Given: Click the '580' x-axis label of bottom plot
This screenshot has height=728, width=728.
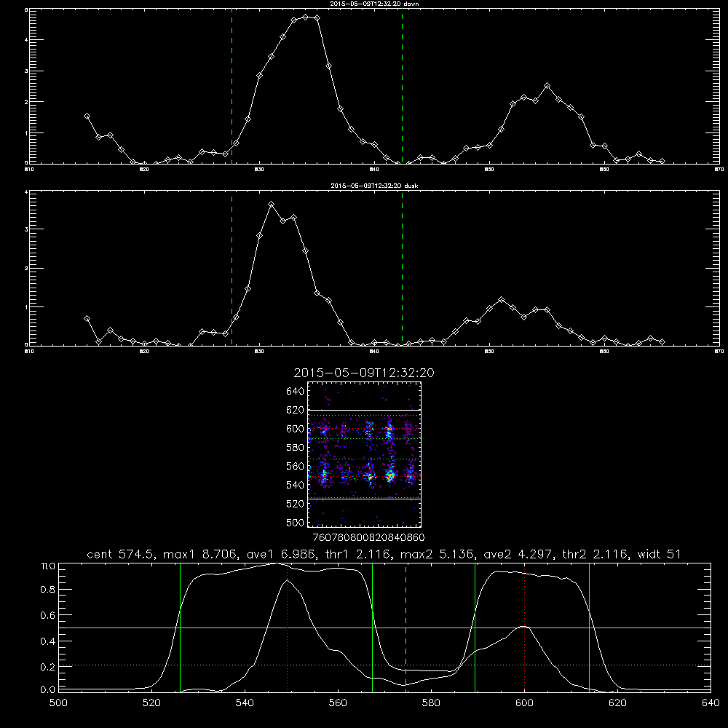Looking at the screenshot, I should click(431, 703).
